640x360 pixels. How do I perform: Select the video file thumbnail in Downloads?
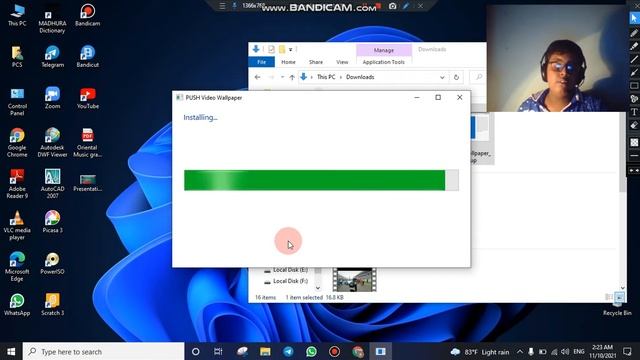354,280
